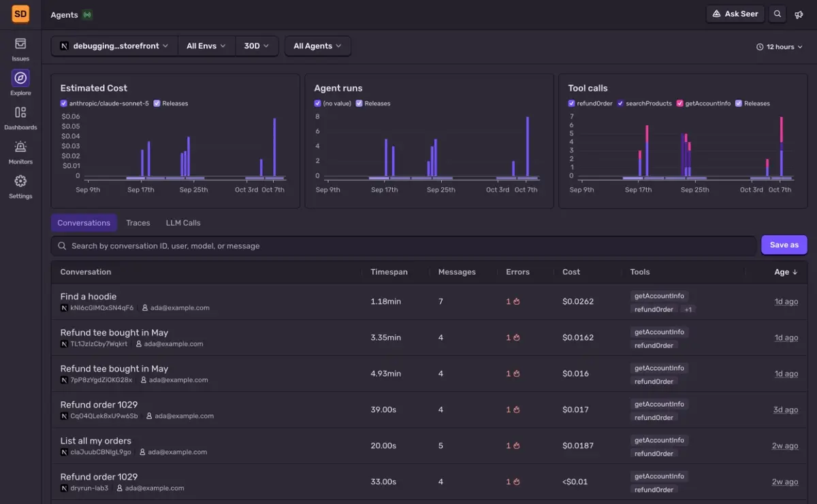Switch to the Traces tab

coord(138,223)
